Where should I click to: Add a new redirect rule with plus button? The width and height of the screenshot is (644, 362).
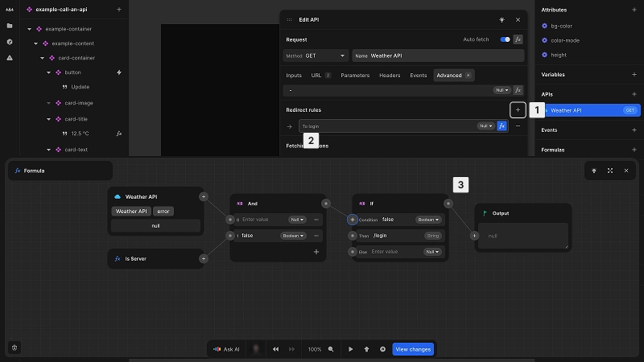pos(518,110)
